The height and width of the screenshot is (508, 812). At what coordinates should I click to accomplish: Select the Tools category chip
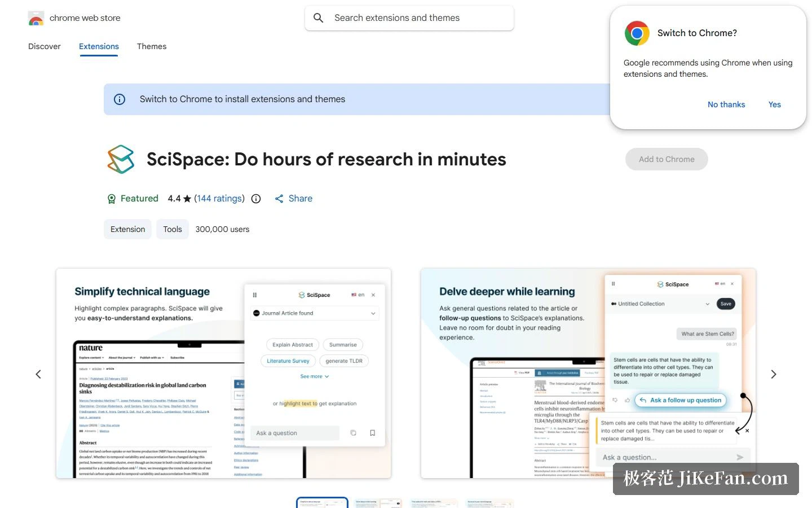(173, 229)
